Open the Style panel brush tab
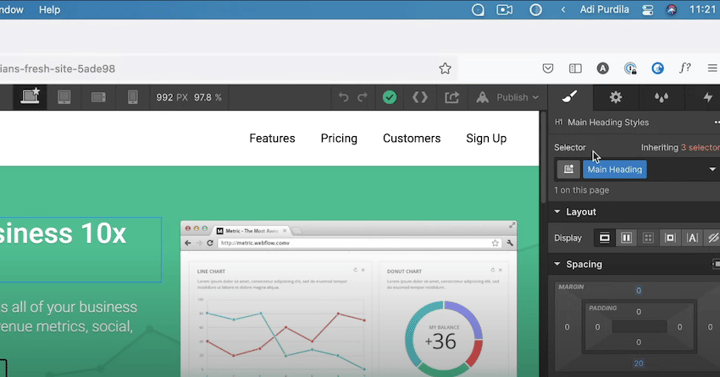The width and height of the screenshot is (720, 377). point(570,97)
